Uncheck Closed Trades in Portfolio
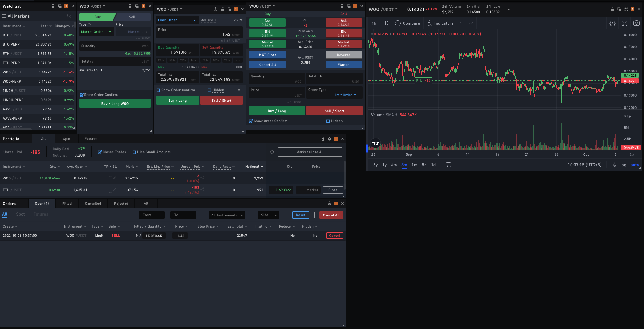 [x=100, y=152]
